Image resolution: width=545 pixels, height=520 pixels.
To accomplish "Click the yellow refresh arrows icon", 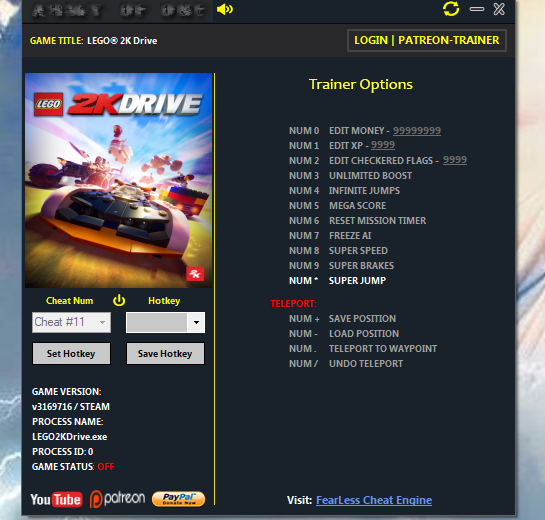I will coord(451,9).
